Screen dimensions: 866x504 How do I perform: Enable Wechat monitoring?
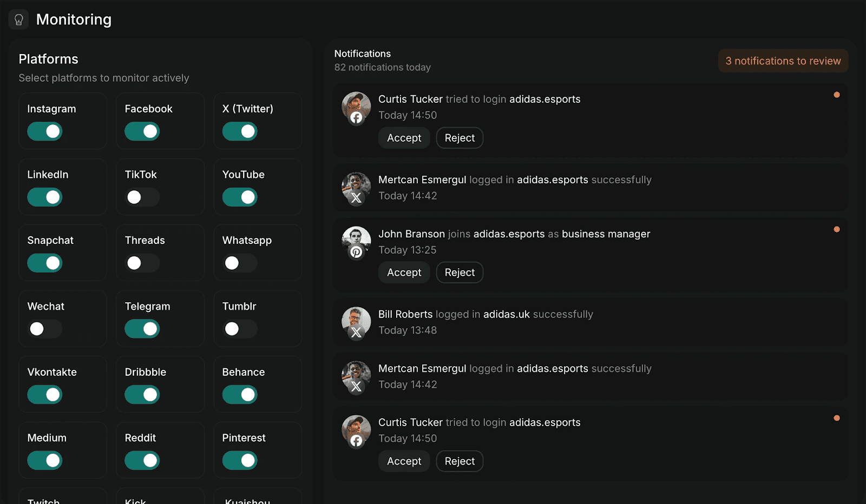click(45, 329)
